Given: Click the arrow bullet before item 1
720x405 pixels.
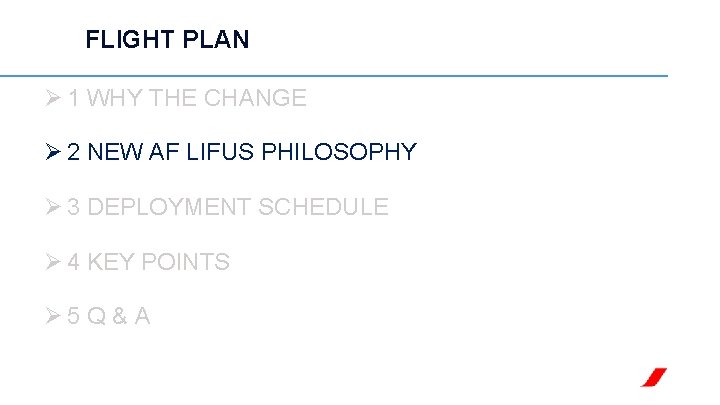Looking at the screenshot, I should [55, 98].
